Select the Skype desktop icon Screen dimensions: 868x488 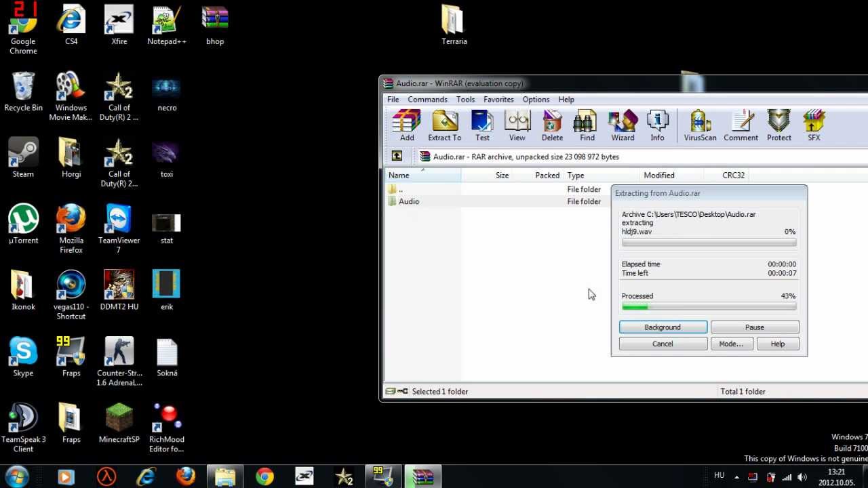pyautogui.click(x=23, y=357)
